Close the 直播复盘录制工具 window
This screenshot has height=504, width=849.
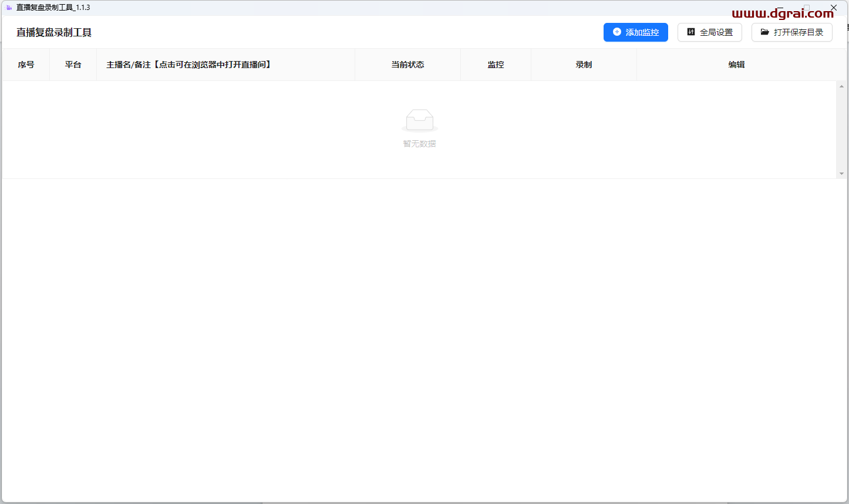[833, 8]
